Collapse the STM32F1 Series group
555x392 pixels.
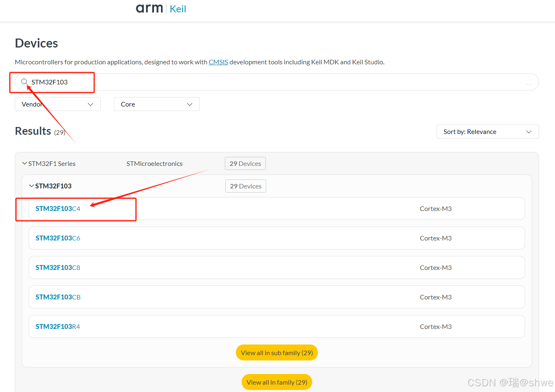pyautogui.click(x=25, y=163)
